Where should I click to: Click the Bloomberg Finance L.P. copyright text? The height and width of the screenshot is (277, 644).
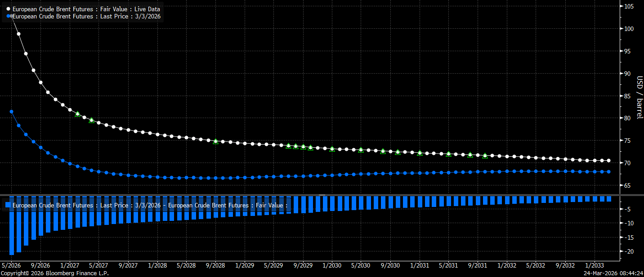point(54,273)
